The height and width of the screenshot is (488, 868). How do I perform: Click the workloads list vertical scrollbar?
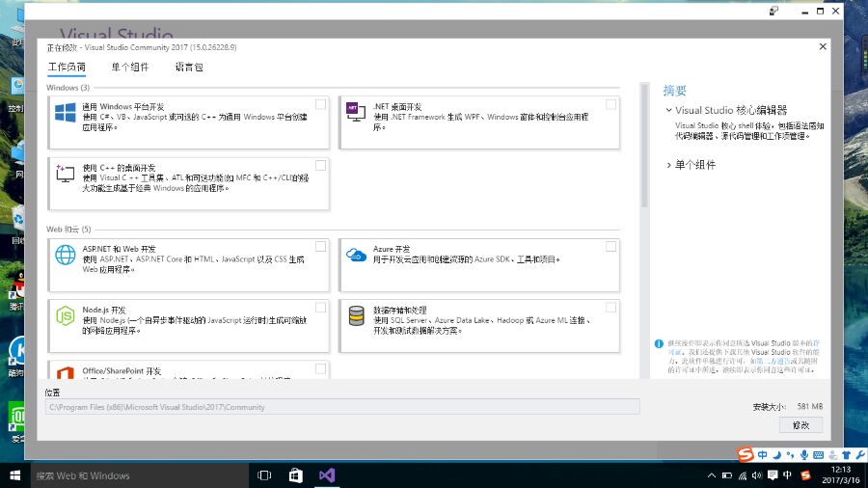pyautogui.click(x=644, y=145)
